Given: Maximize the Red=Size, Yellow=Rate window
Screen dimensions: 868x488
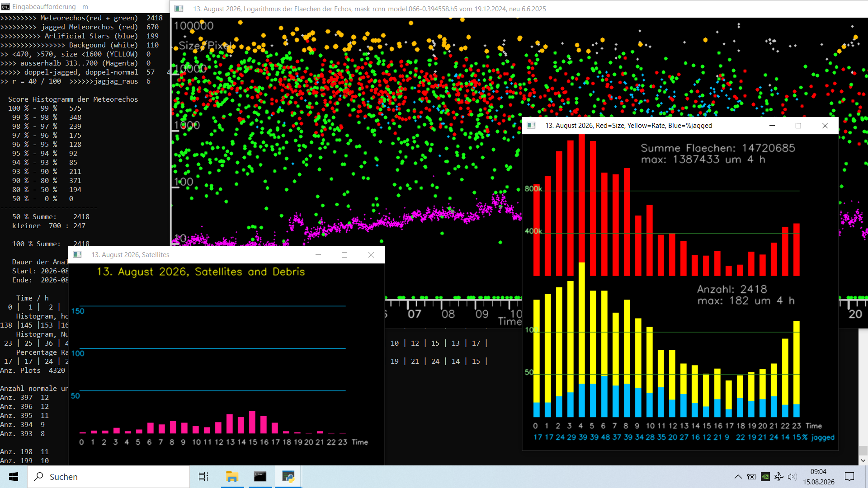Looking at the screenshot, I should tap(798, 126).
